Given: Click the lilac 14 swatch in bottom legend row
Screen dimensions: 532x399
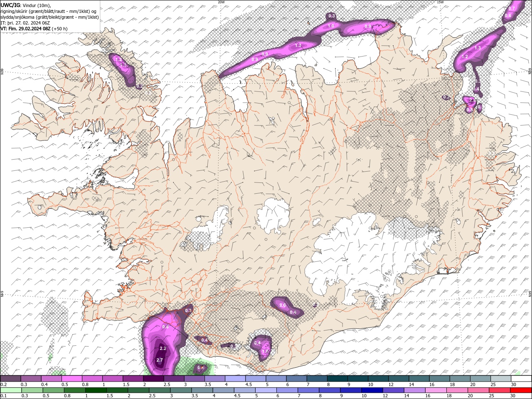Looking at the screenshot, I should pos(415,390).
